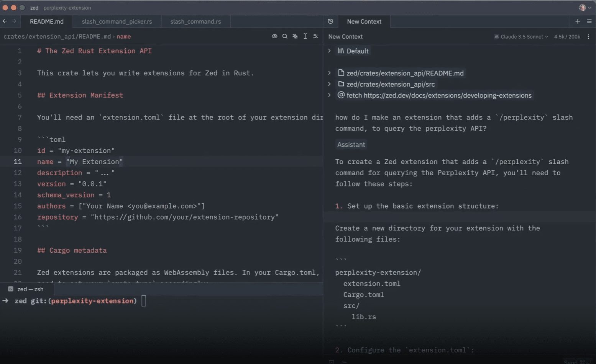Click the text cursor selections icon
The width and height of the screenshot is (596, 364).
305,36
